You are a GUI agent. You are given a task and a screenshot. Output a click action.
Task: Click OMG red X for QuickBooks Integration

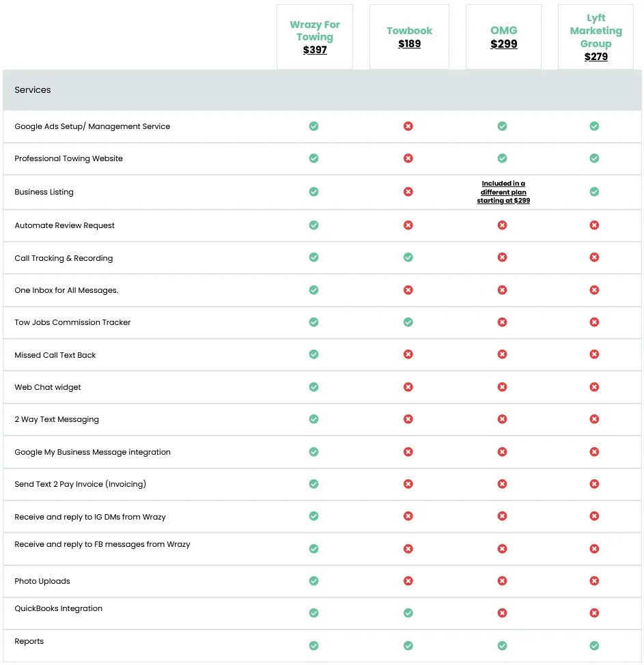[503, 613]
